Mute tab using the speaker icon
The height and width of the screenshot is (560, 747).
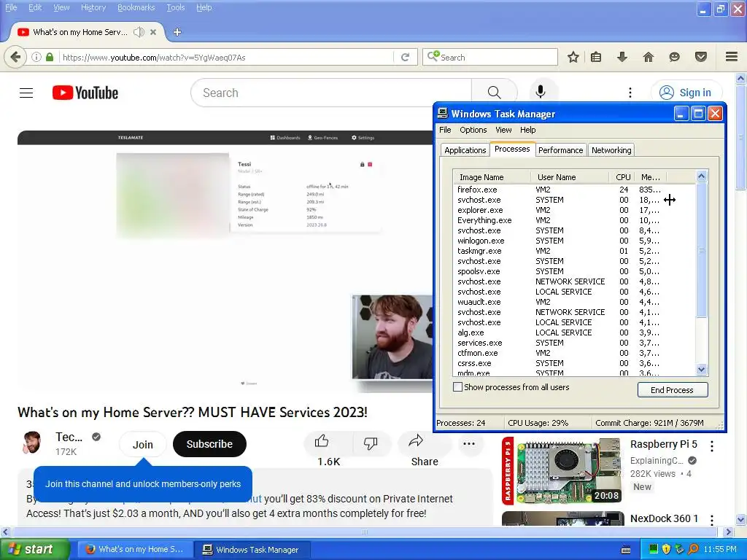pyautogui.click(x=139, y=32)
